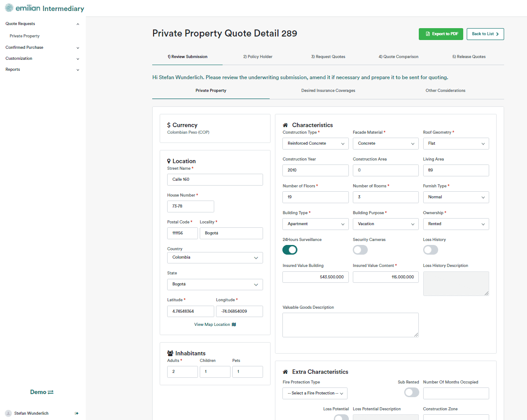The image size is (527, 420).
Task: Click the location pin icon in Location header
Action: (169, 161)
